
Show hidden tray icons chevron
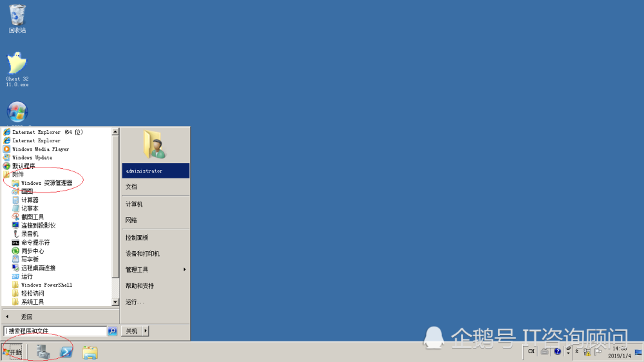pos(577,352)
